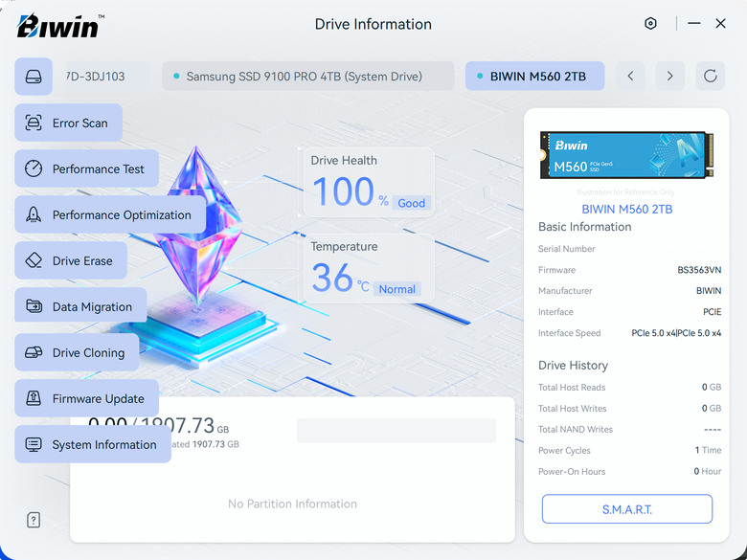Open Data Migration
Screen dimensions: 747x560
(x=80, y=306)
